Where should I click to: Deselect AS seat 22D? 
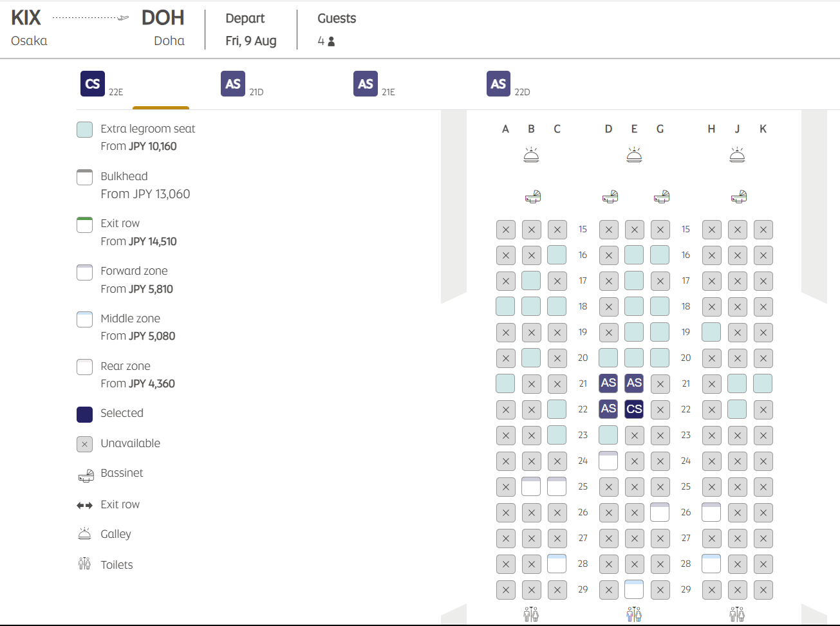tap(608, 409)
